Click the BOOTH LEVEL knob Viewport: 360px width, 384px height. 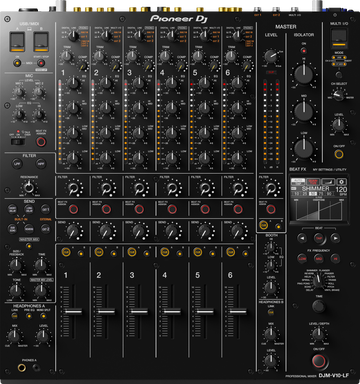click(271, 287)
